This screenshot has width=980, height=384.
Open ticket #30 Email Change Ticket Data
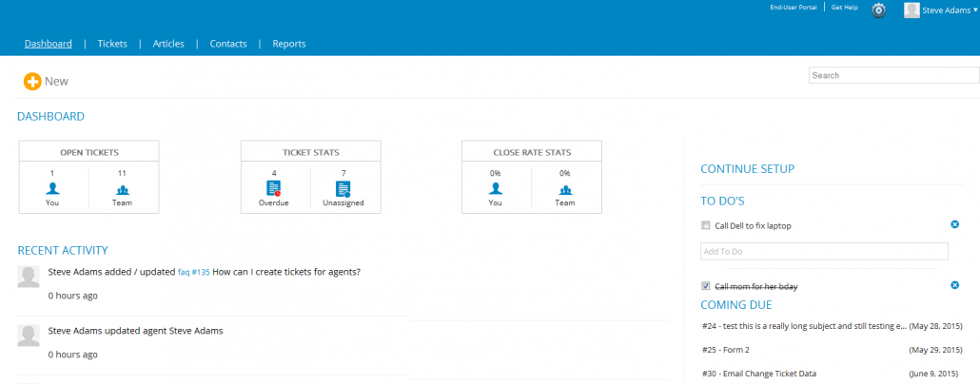click(x=758, y=374)
